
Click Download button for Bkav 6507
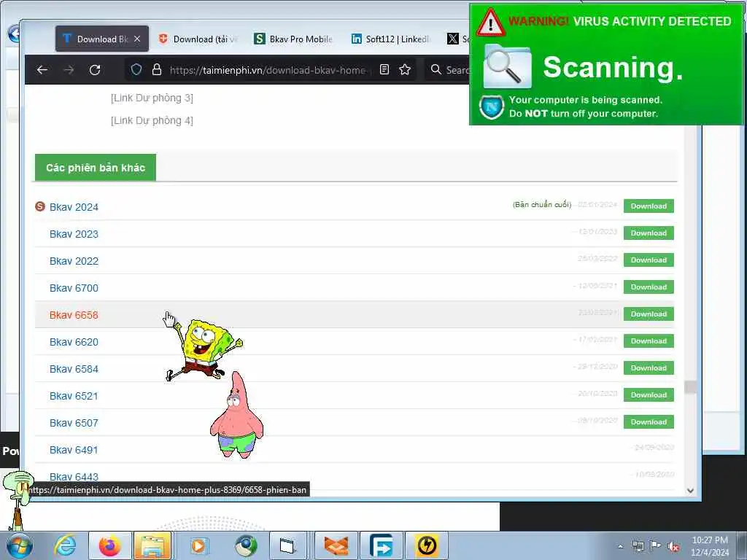pos(649,422)
